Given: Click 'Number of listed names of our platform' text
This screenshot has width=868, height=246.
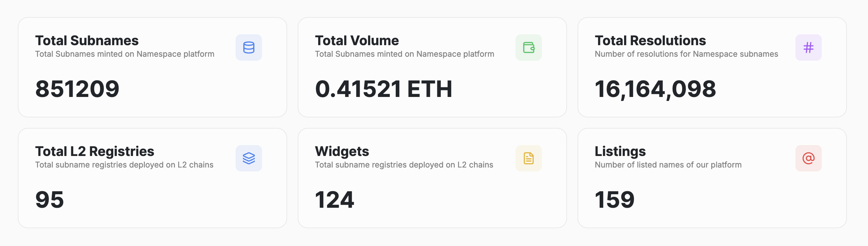Looking at the screenshot, I should pyautogui.click(x=668, y=165).
